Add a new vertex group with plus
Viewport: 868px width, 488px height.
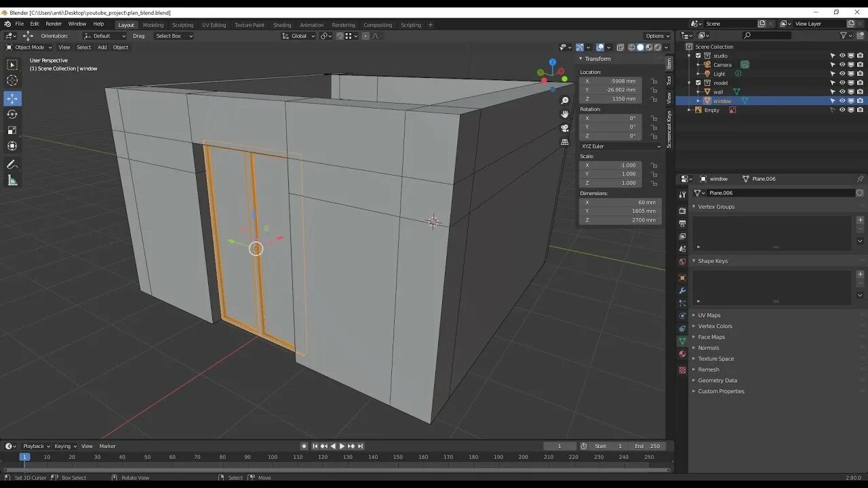(860, 220)
